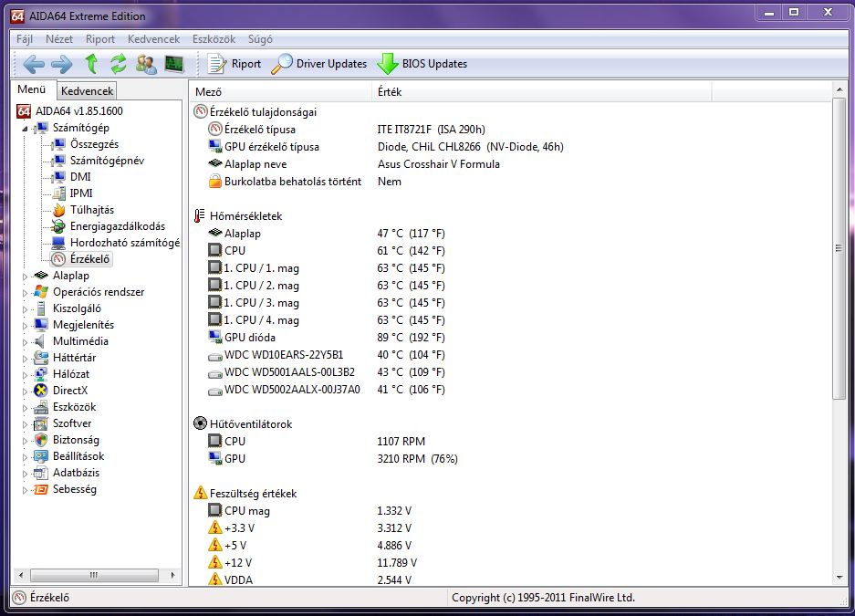This screenshot has width=855, height=616.
Task: Check for BIOS Updates
Action: [x=422, y=64]
